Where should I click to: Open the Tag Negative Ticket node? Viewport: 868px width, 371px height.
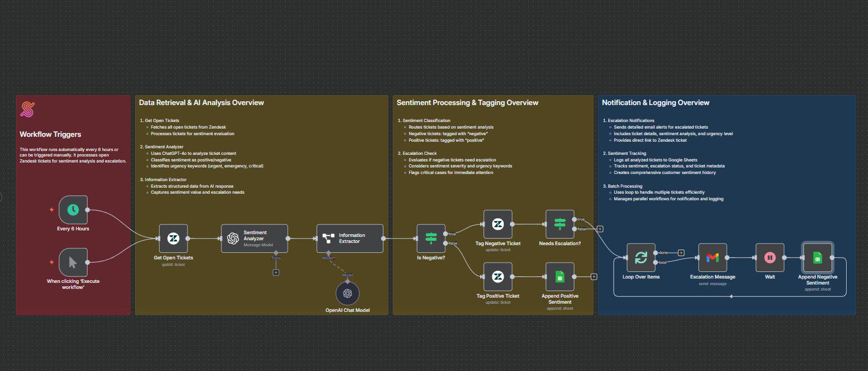point(498,224)
